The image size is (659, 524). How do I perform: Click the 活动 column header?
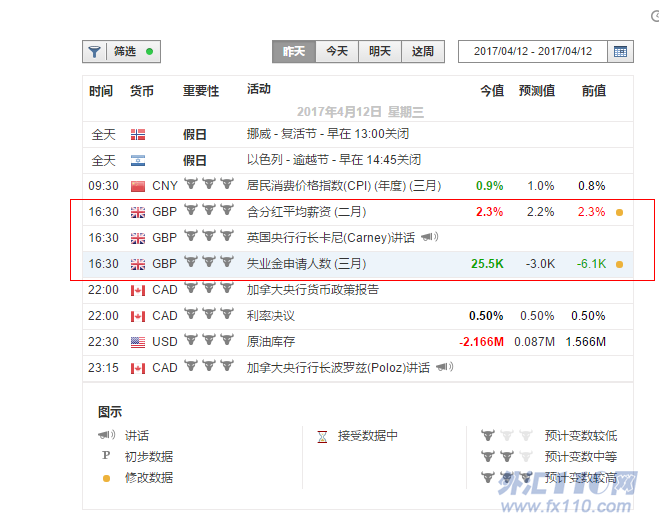pyautogui.click(x=259, y=89)
